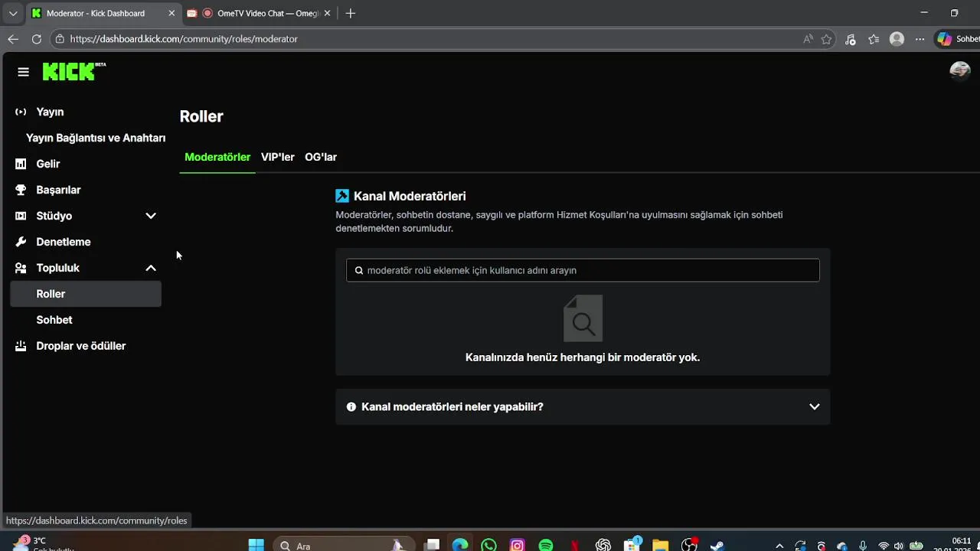The height and width of the screenshot is (551, 980).
Task: Click the Gelir chart icon in sidebar
Action: coord(21,164)
